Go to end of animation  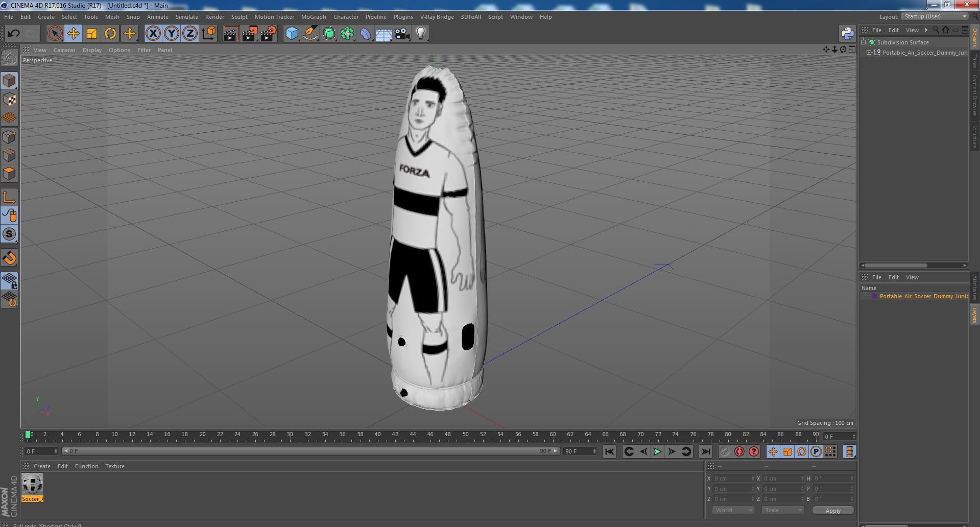705,451
